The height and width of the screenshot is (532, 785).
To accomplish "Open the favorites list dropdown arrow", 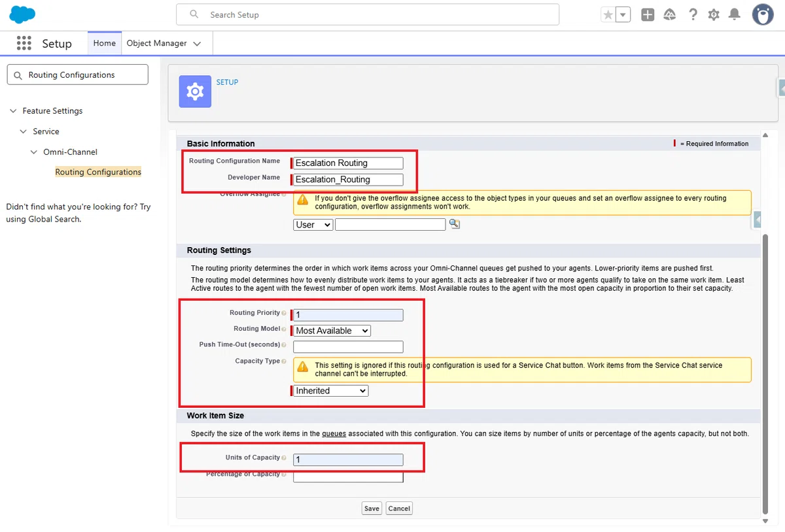I will point(623,14).
